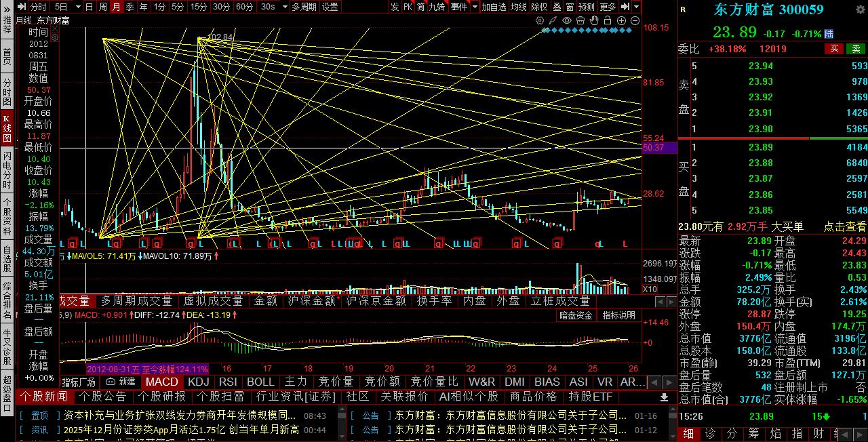
Task: Open the 牛叉诊股 sidebar tab
Action: [7, 346]
